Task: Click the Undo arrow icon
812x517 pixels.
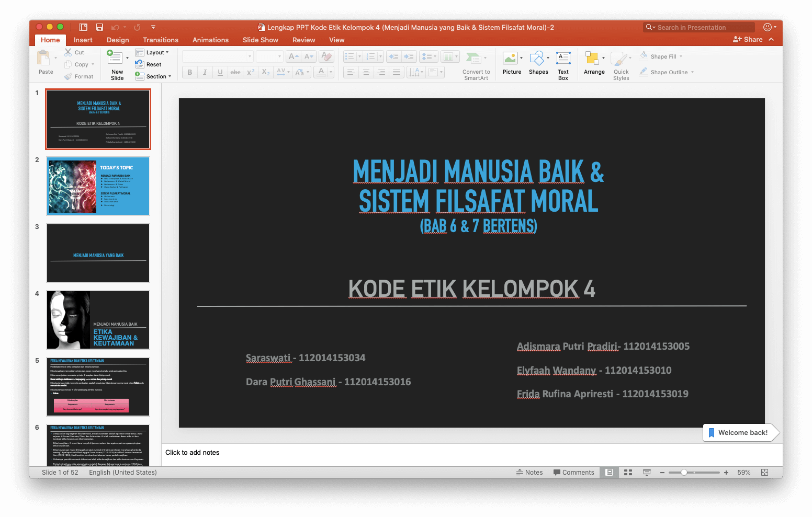Action: tap(115, 27)
